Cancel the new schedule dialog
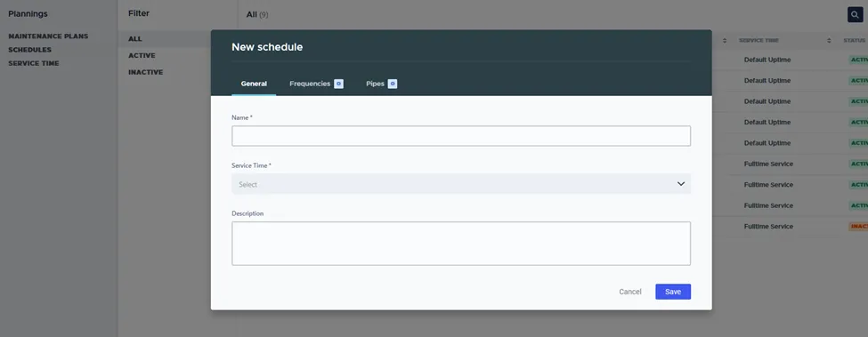Image resolution: width=868 pixels, height=337 pixels. (630, 292)
